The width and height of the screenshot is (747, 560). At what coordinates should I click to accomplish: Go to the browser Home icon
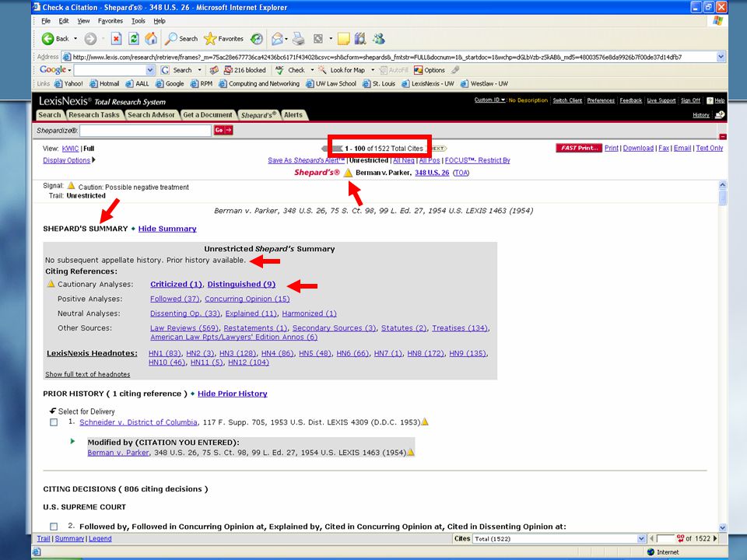151,39
